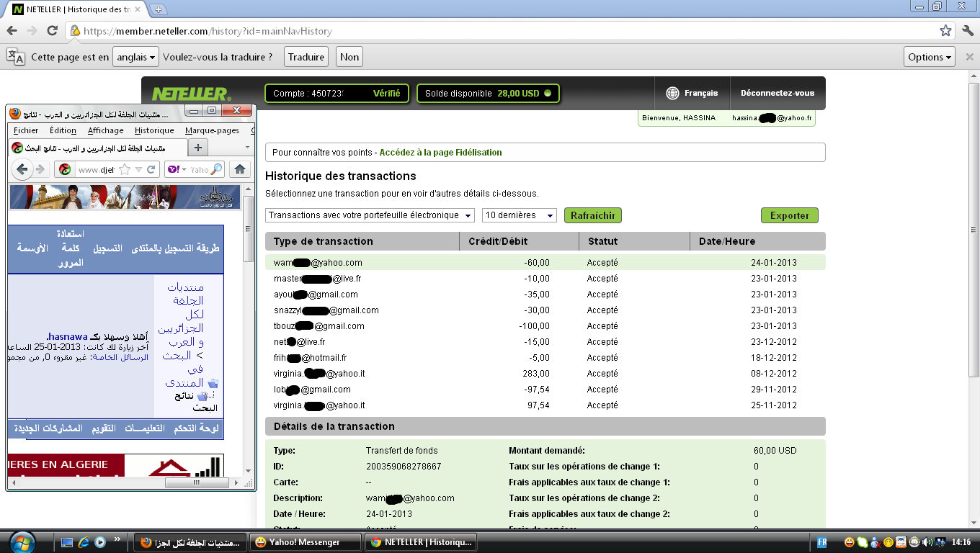Image resolution: width=980 pixels, height=553 pixels.
Task: Open the translation language dropdown 'anglais'
Action: (135, 57)
